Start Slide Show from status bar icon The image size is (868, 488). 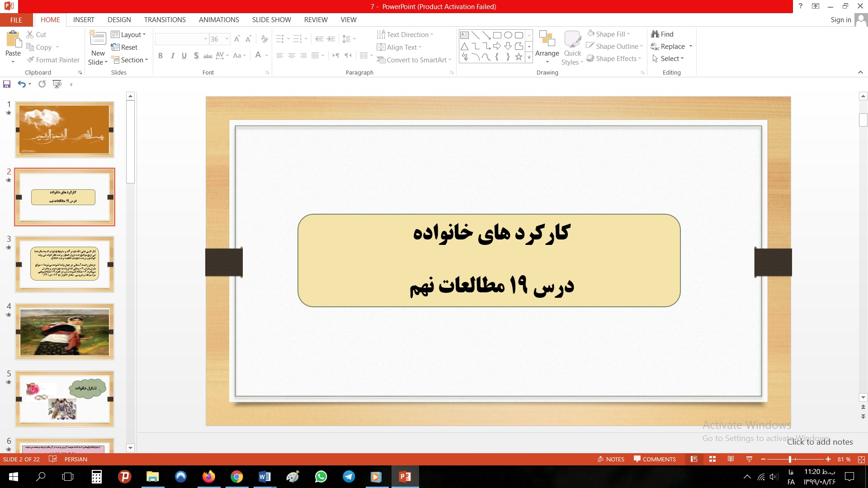pyautogui.click(x=749, y=459)
